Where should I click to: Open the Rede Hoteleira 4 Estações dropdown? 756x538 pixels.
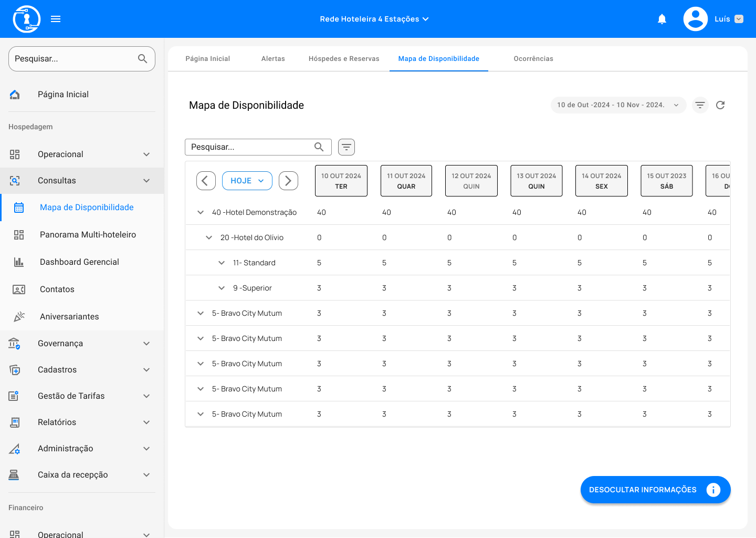pyautogui.click(x=374, y=19)
